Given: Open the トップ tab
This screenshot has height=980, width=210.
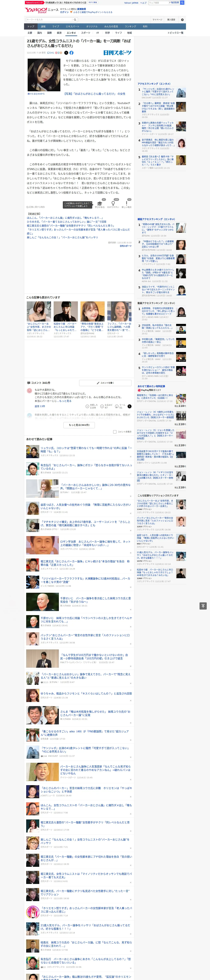Looking at the screenshot, I should coord(31,27).
